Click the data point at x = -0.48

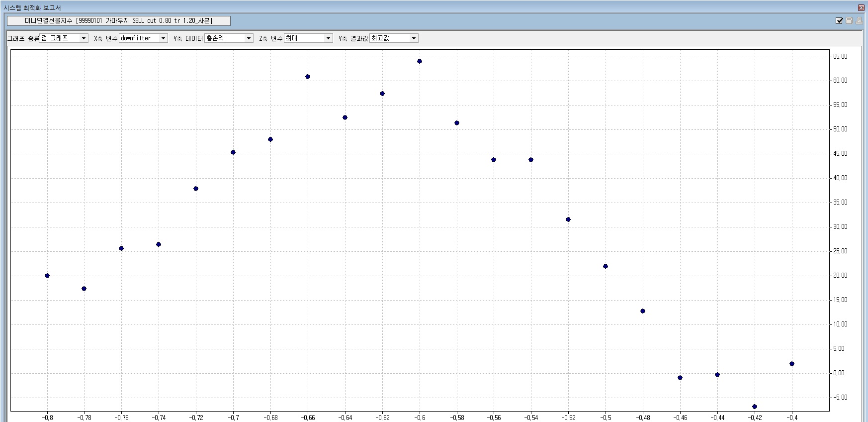tap(643, 311)
